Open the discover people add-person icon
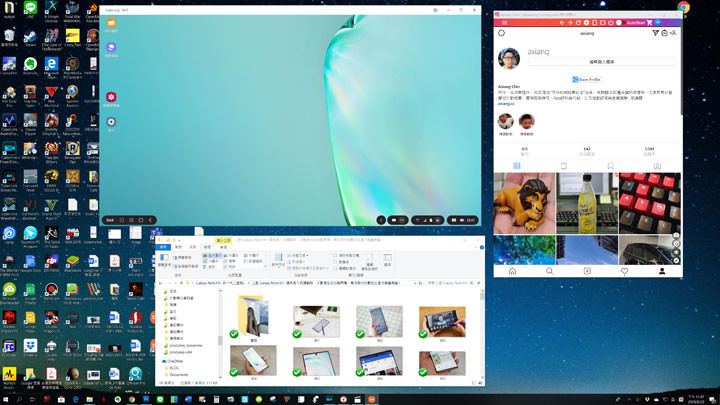 [x=673, y=33]
